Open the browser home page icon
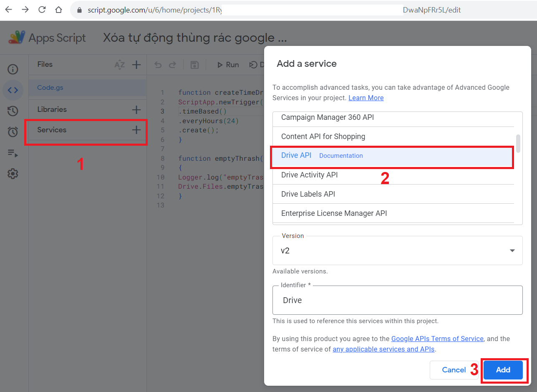The height and width of the screenshot is (392, 537). 58,10
